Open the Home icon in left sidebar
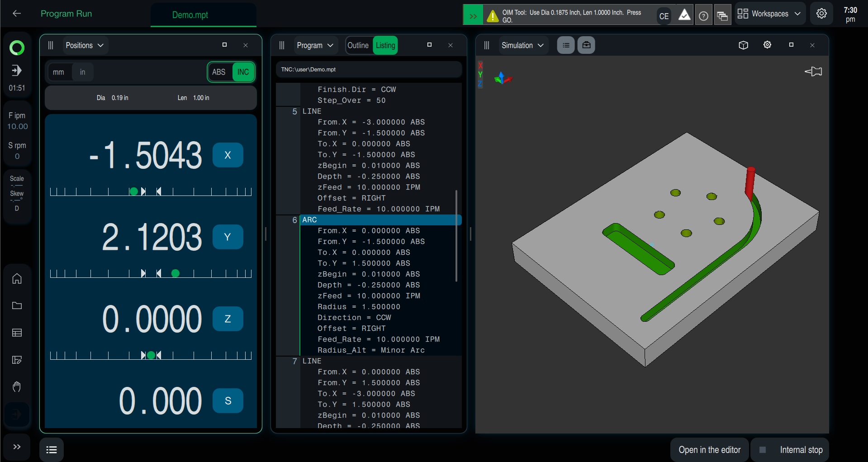The height and width of the screenshot is (462, 868). [17, 278]
